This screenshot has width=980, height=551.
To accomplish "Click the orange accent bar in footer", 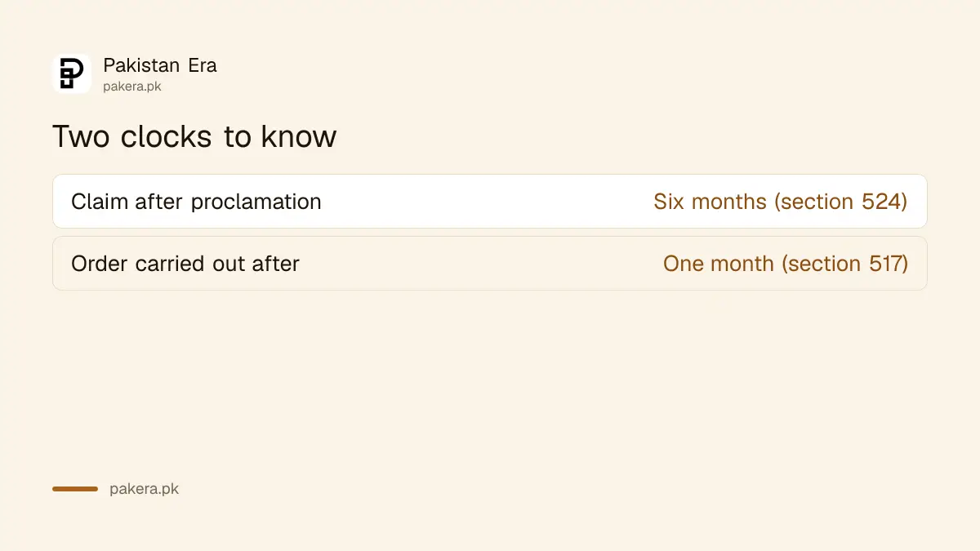I will click(75, 489).
